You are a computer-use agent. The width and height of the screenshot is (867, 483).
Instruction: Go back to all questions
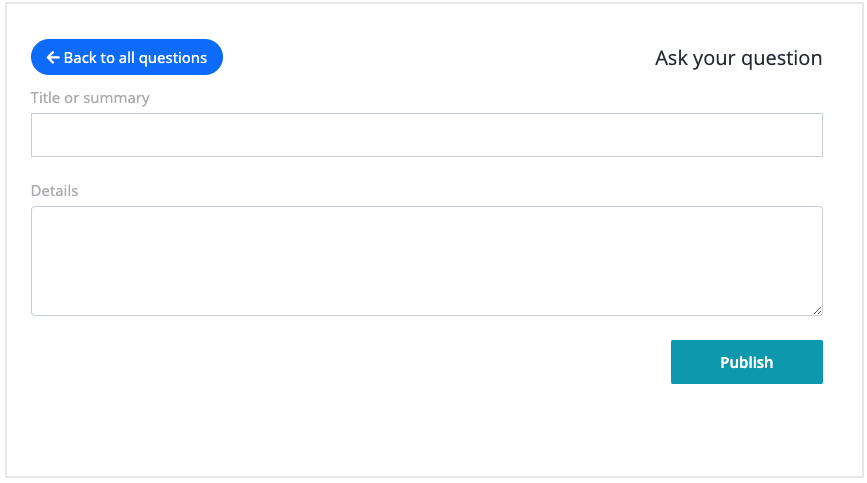click(127, 57)
